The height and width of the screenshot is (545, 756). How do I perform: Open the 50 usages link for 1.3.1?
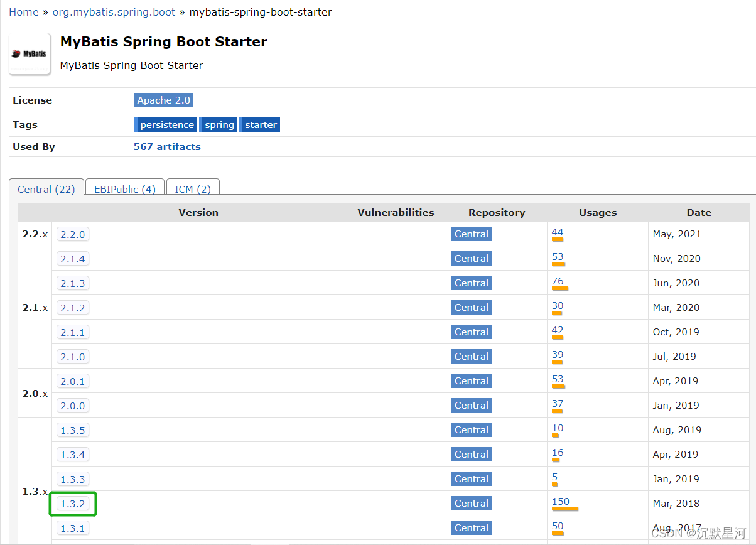pyautogui.click(x=558, y=526)
